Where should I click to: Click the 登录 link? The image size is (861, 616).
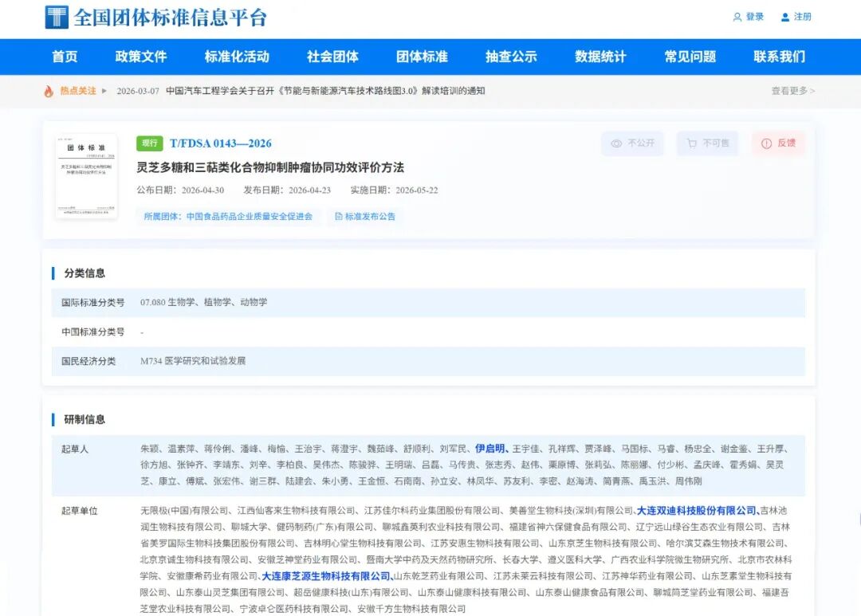coord(754,17)
